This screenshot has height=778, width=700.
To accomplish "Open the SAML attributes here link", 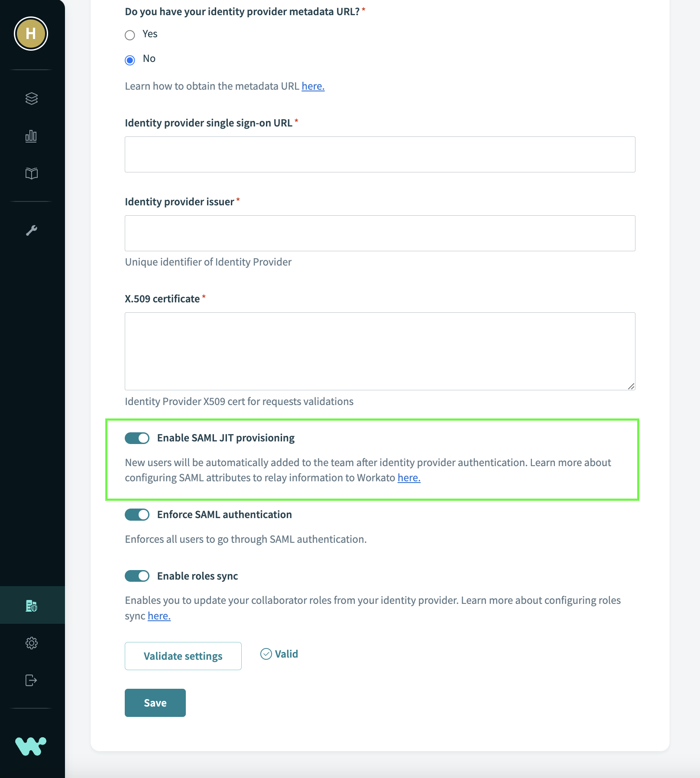I will tap(408, 478).
